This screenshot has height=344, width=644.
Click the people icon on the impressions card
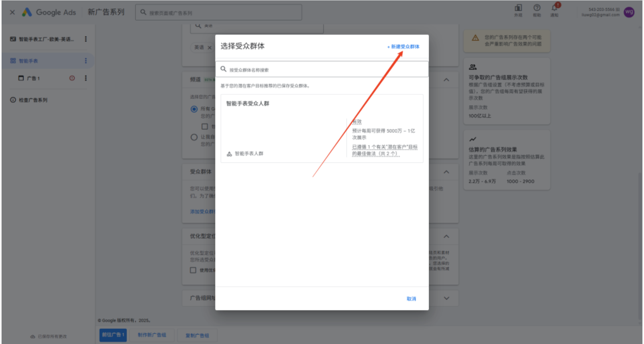point(473,67)
